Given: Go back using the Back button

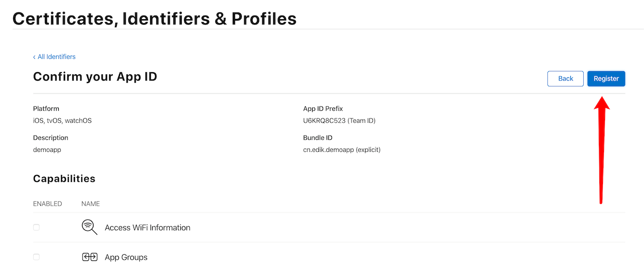Looking at the screenshot, I should click(x=566, y=78).
